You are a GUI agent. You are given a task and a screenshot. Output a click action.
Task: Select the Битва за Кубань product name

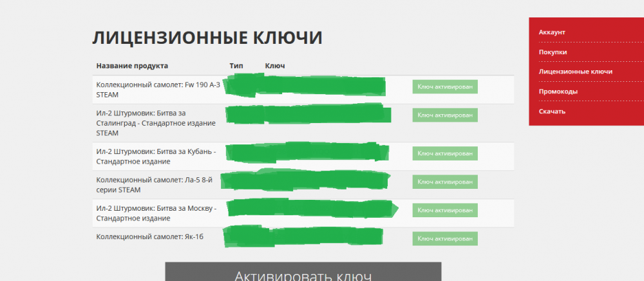coord(156,157)
